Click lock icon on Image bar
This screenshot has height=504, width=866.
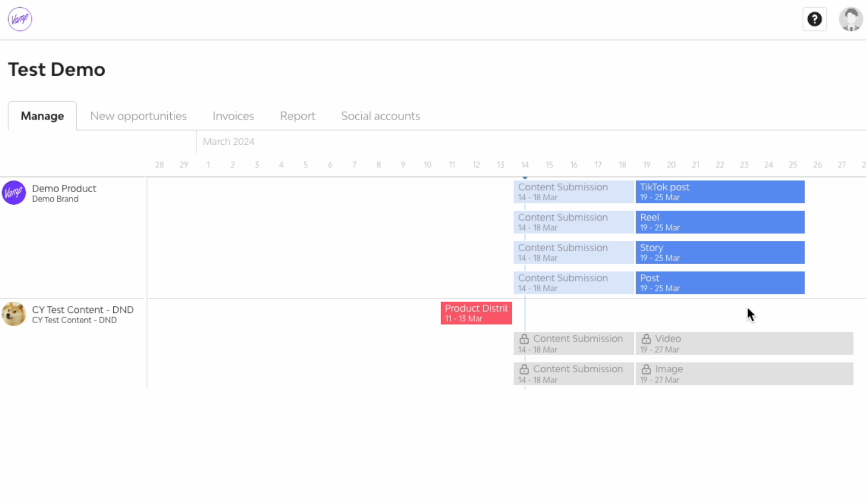coord(646,369)
